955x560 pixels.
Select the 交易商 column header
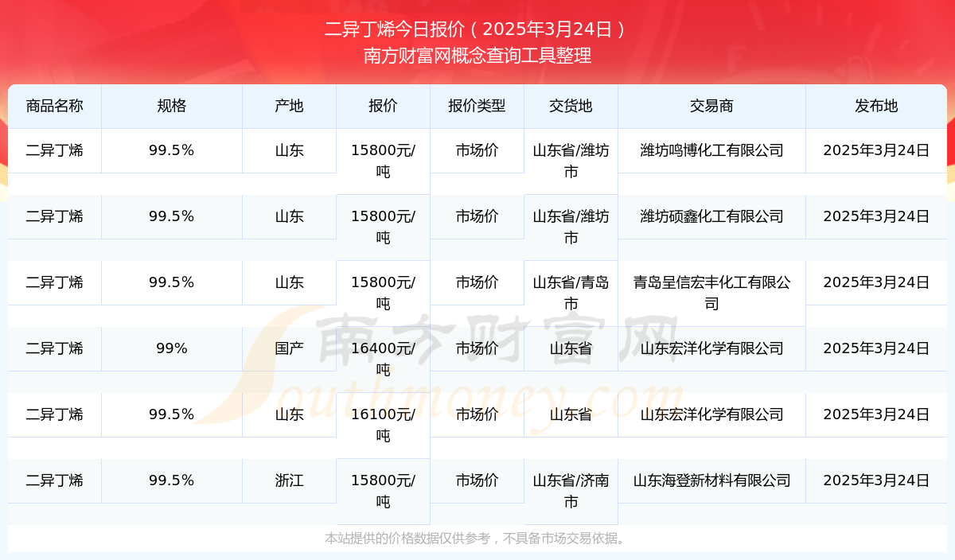point(711,106)
